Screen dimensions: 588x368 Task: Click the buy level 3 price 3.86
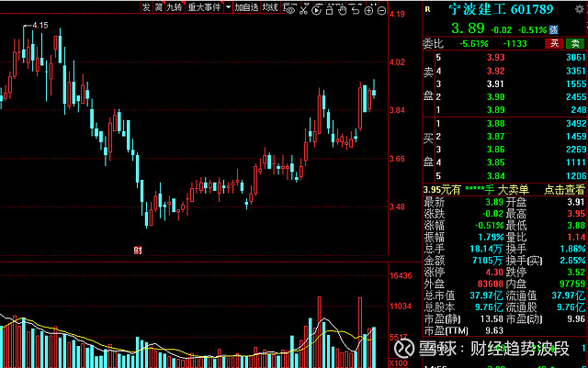[x=496, y=150]
